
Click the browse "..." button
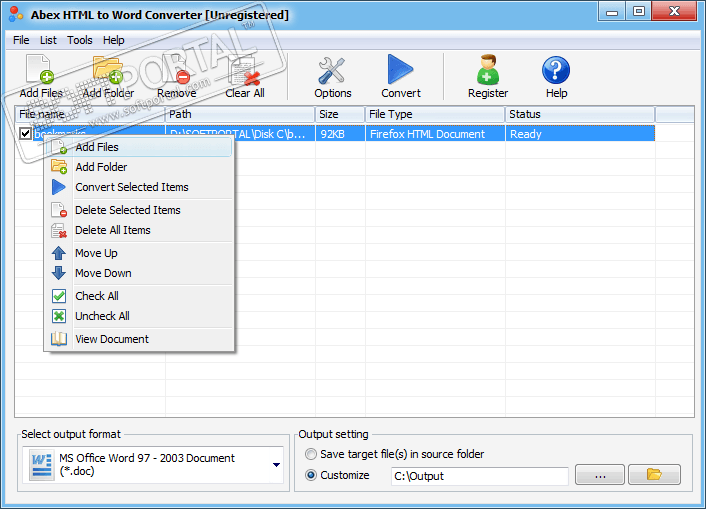tap(600, 474)
